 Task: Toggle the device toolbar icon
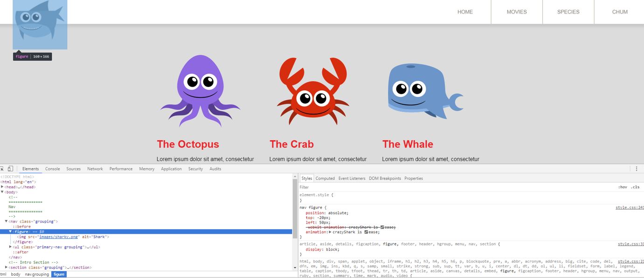point(10,169)
